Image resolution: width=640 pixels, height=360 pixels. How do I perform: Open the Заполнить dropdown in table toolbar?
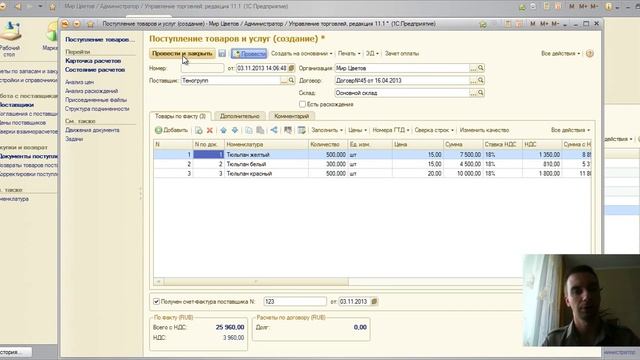(327, 130)
